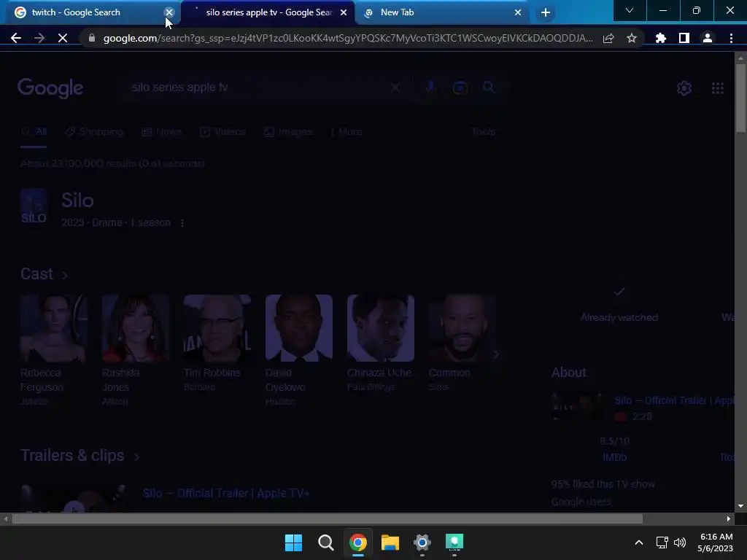Open David Oyelowo cast photo
Image resolution: width=747 pixels, height=560 pixels.
299,328
